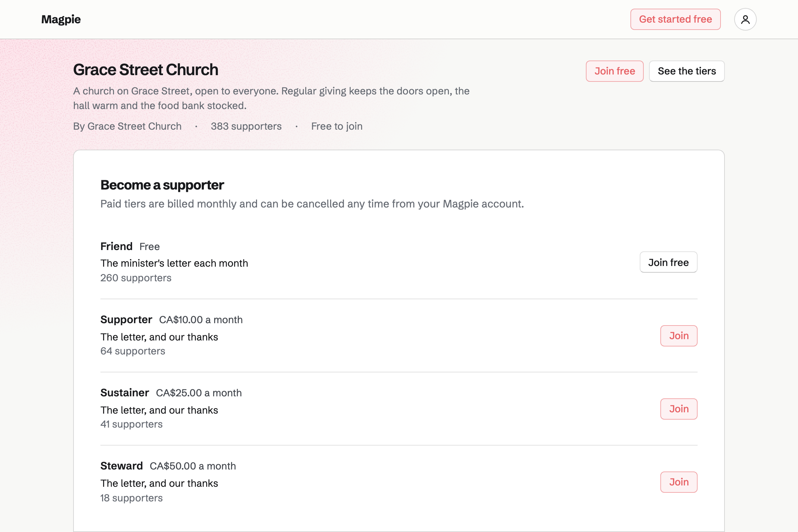The image size is (798, 532).
Task: Click CA$50.00 a month price
Action: pyautogui.click(x=193, y=466)
